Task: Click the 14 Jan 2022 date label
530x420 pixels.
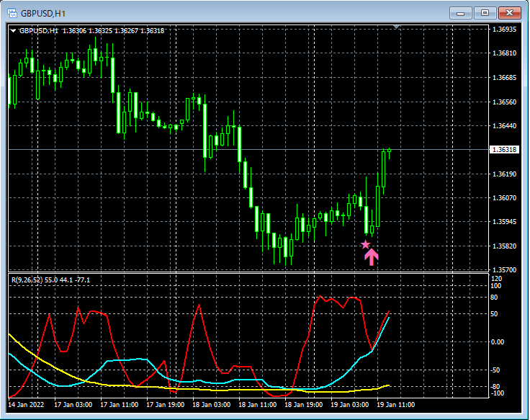Action: click(26, 405)
